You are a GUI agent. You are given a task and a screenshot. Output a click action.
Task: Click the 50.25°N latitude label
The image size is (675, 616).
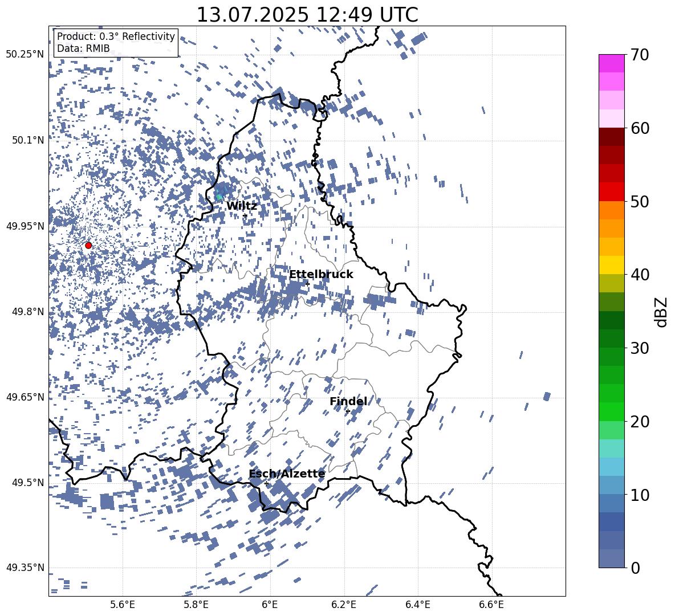coord(25,55)
